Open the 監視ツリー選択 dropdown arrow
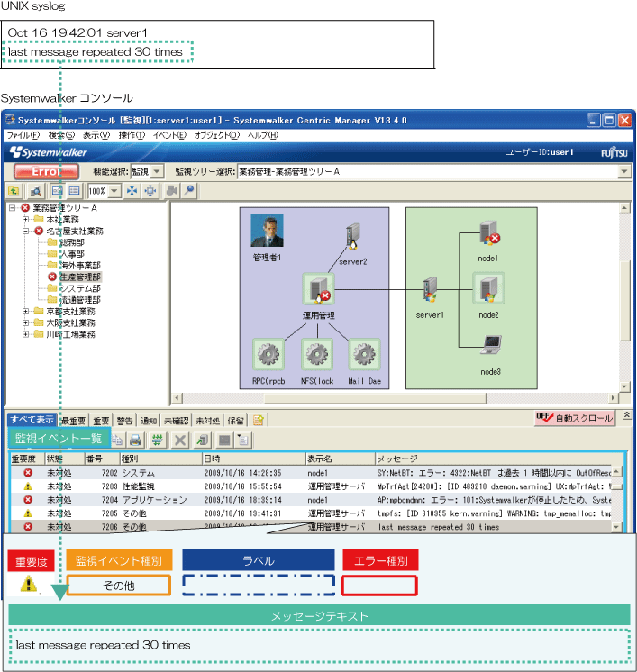This screenshot has height=672, width=637. [624, 172]
